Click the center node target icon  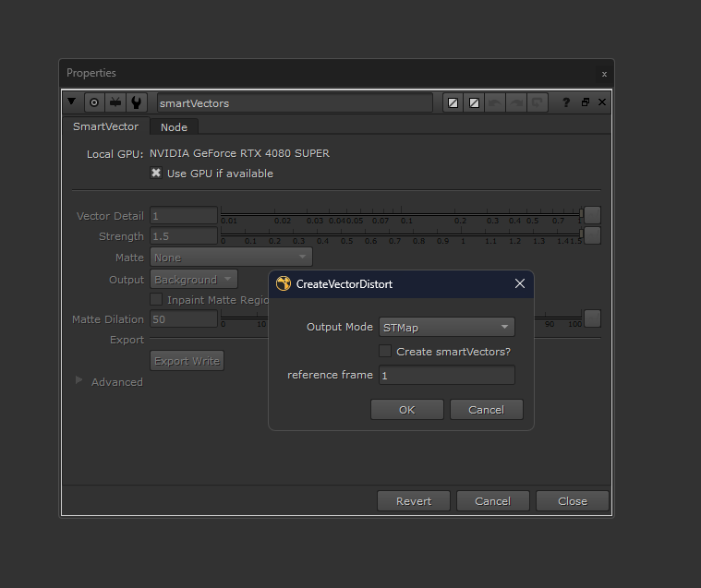(x=94, y=102)
